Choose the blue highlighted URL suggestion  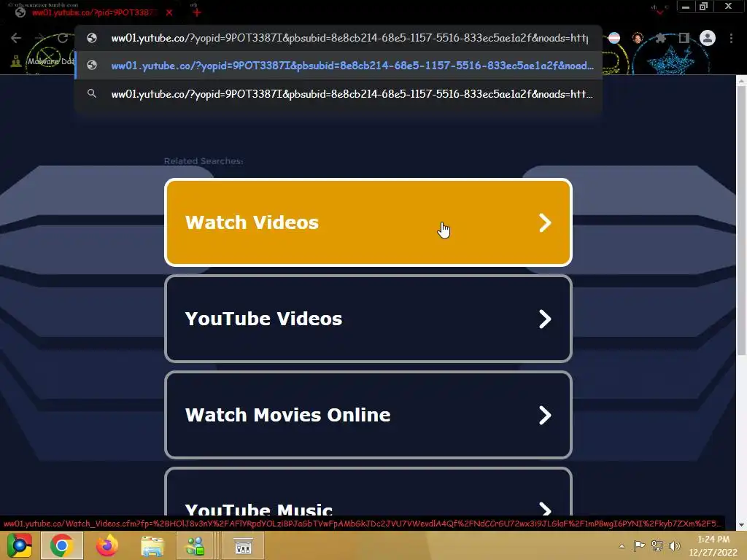tap(338, 66)
